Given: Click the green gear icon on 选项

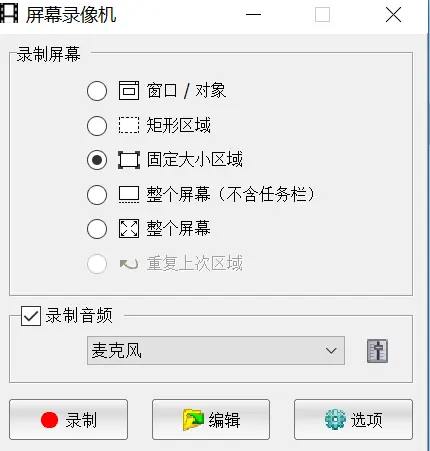Looking at the screenshot, I should (335, 419).
